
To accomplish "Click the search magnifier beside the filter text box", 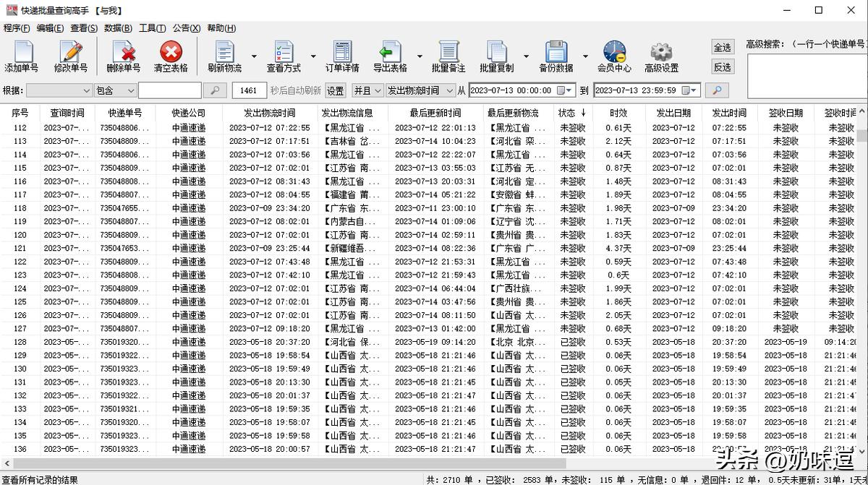I will coord(215,90).
